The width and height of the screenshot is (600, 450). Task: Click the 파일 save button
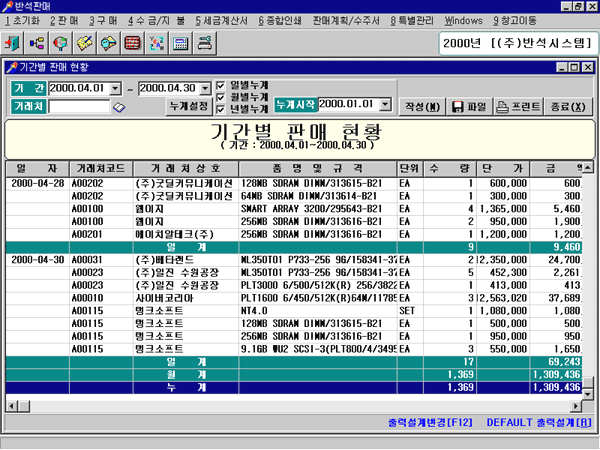point(469,106)
